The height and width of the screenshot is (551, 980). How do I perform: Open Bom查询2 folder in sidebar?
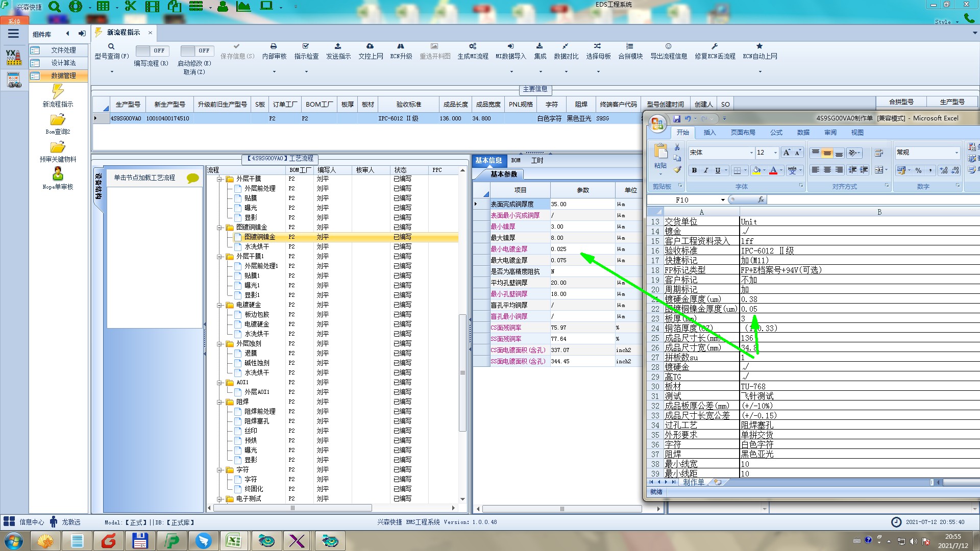point(58,120)
